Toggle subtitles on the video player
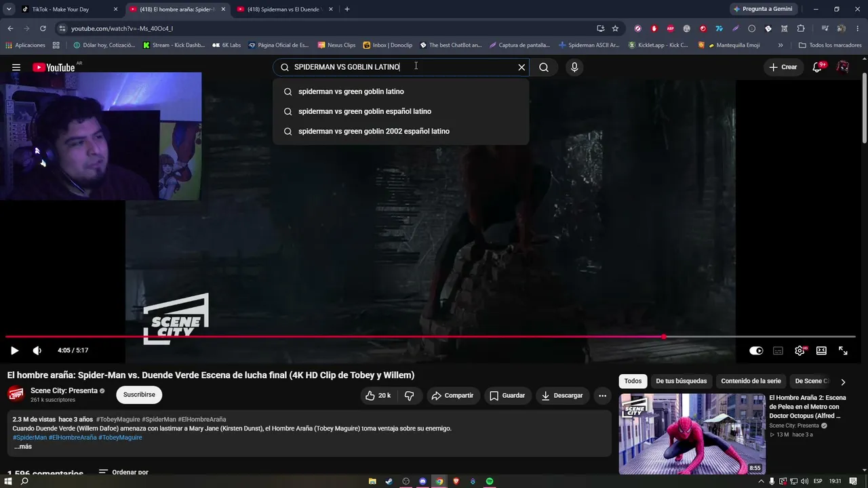The image size is (868, 488). coord(778,350)
